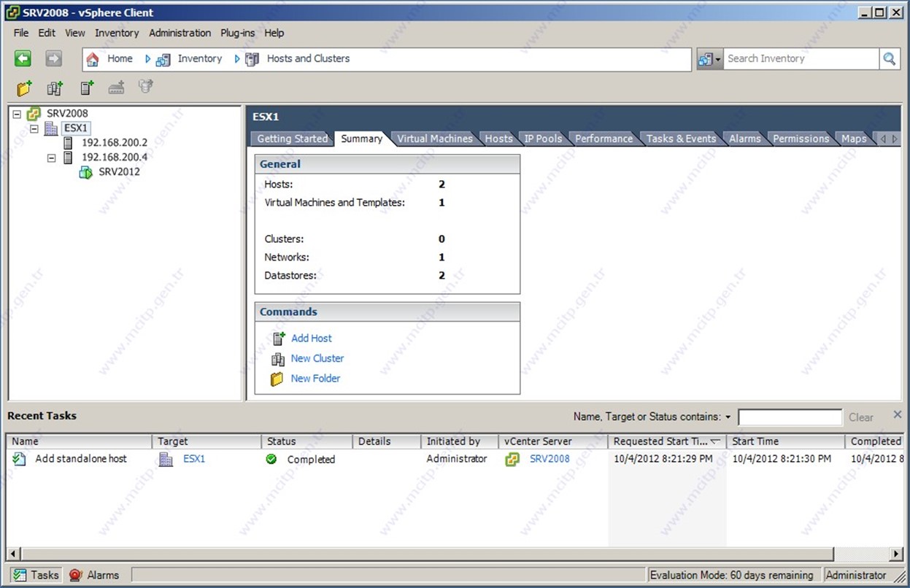Click the Search Inventory field
This screenshot has height=588, width=910.
point(801,59)
